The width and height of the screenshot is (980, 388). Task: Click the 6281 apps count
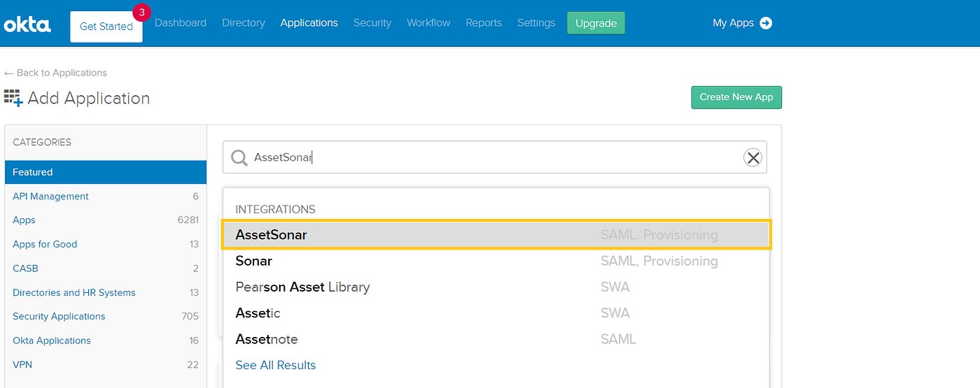tap(188, 220)
